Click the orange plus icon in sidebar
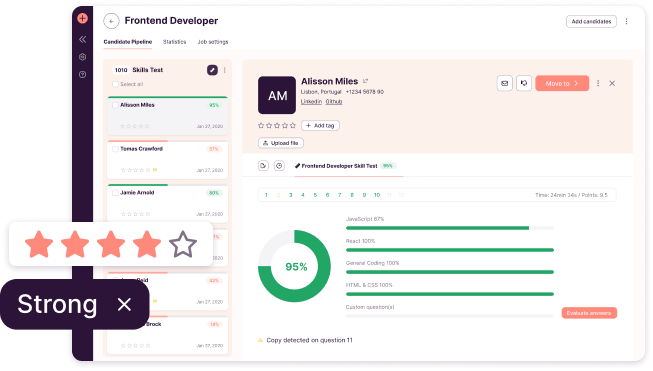Screen dimensions: 653x371 (x=82, y=18)
